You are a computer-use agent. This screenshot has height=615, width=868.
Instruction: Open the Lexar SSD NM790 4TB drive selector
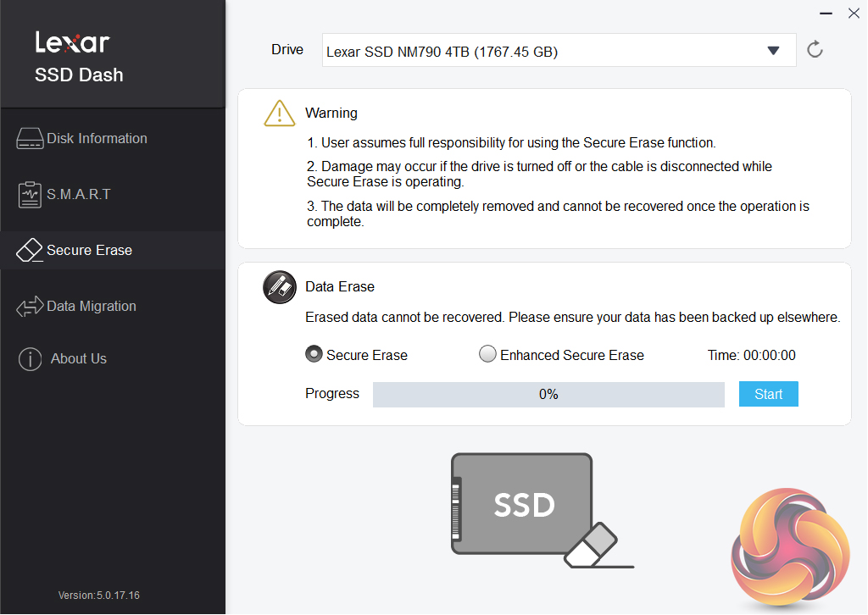pyautogui.click(x=542, y=51)
